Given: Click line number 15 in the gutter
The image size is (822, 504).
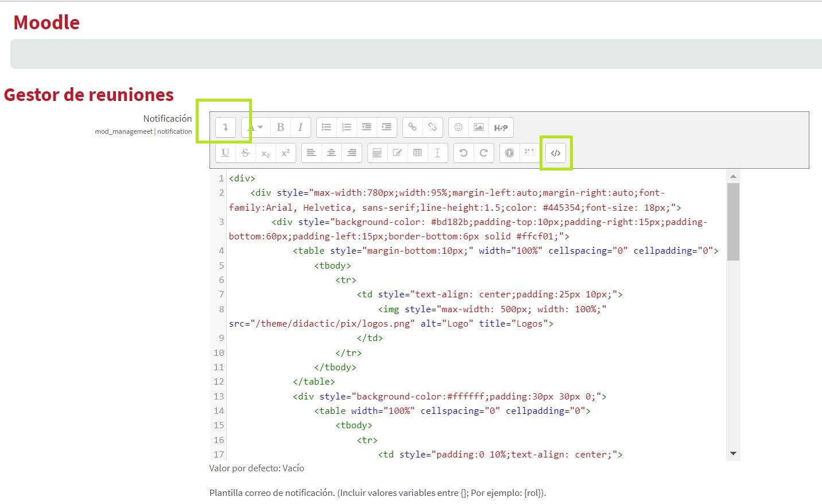Looking at the screenshot, I should (x=219, y=425).
